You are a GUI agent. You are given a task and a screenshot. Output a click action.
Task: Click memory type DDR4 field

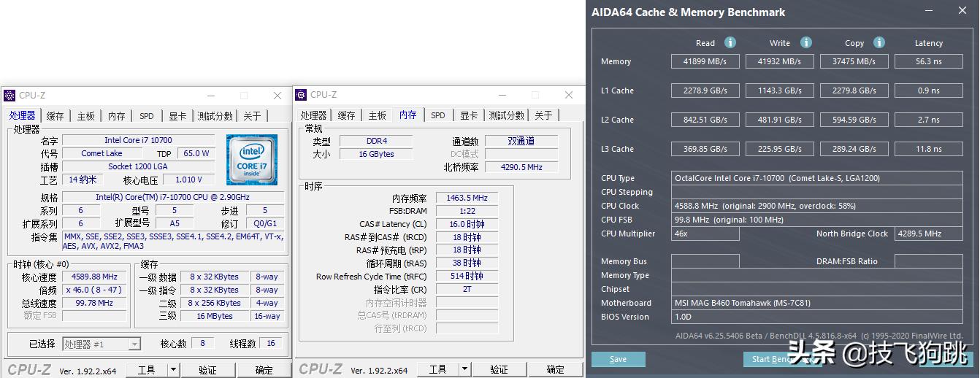pyautogui.click(x=376, y=141)
